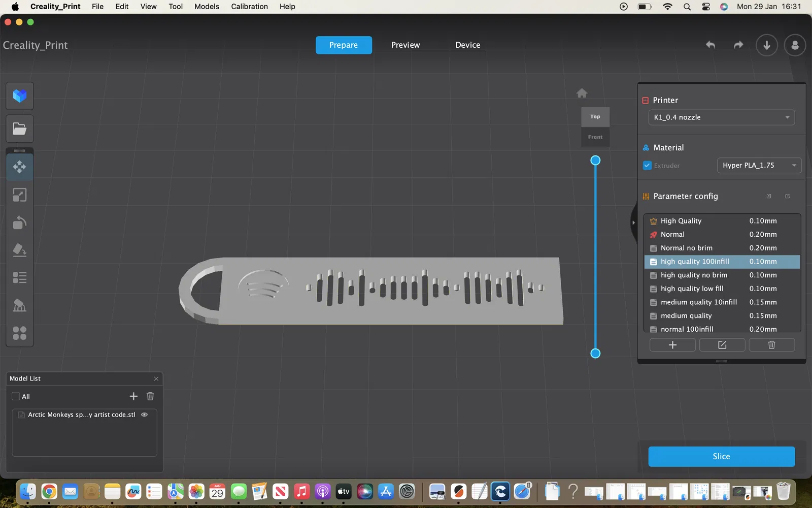Viewport: 812px width, 508px height.
Task: Undo the last action
Action: (x=710, y=45)
